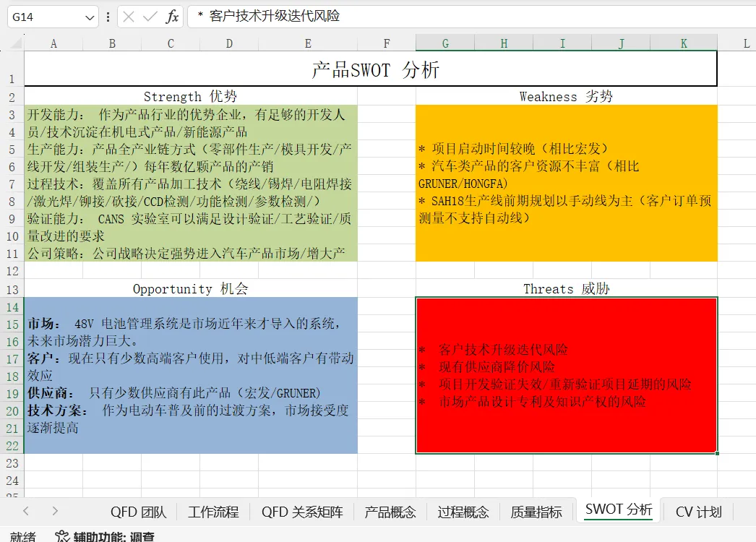This screenshot has width=756, height=542.
Task: Open the Name Box dropdown arrow
Action: coord(90,17)
